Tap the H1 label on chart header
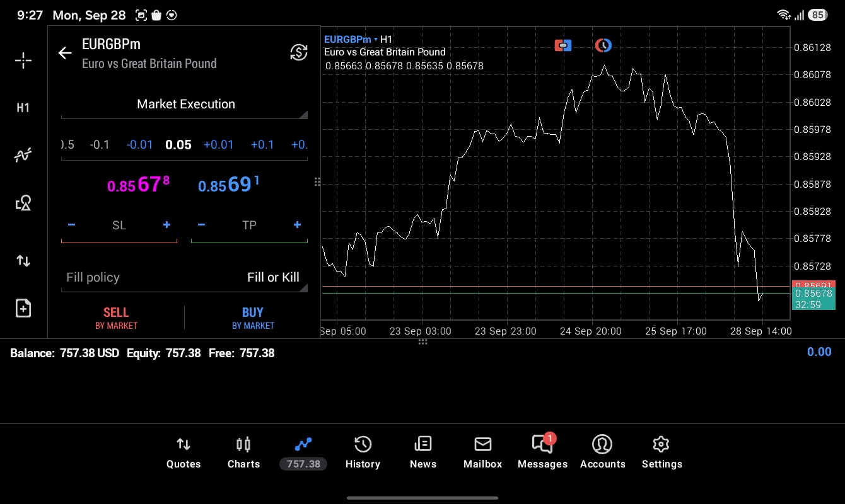 [386, 39]
